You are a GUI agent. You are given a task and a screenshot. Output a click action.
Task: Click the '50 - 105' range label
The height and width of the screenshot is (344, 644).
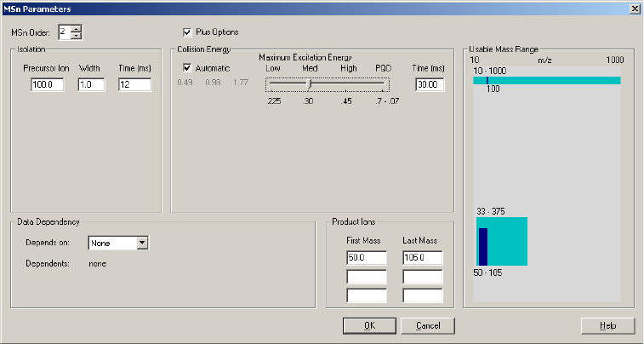(x=487, y=272)
